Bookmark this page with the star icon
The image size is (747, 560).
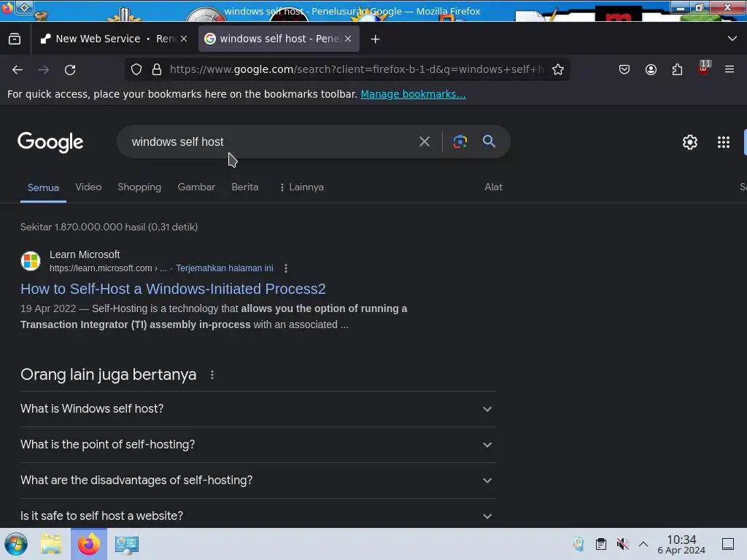558,69
